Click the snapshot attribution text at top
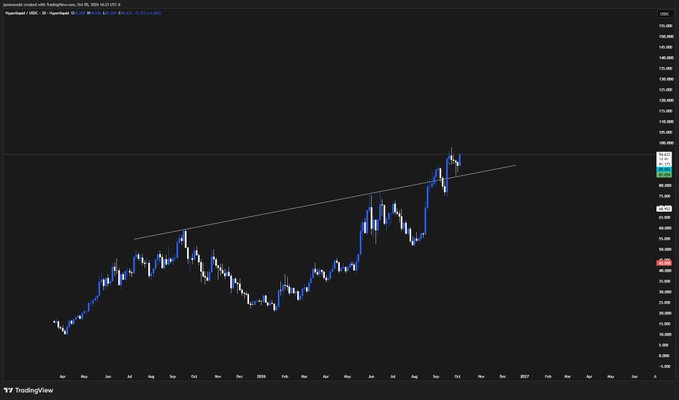The image size is (679, 400). click(x=62, y=4)
